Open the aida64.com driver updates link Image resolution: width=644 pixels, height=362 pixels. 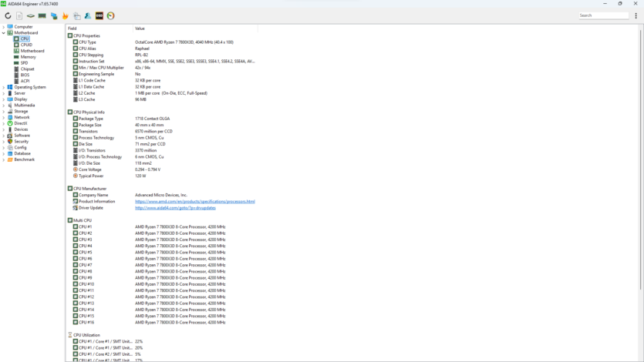click(x=175, y=208)
